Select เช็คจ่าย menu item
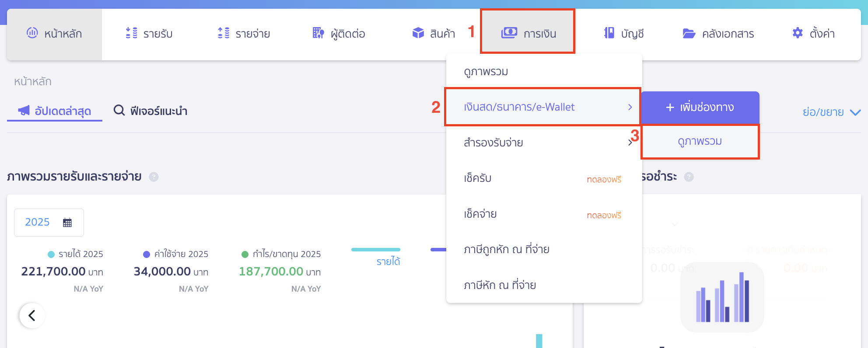 point(544,214)
